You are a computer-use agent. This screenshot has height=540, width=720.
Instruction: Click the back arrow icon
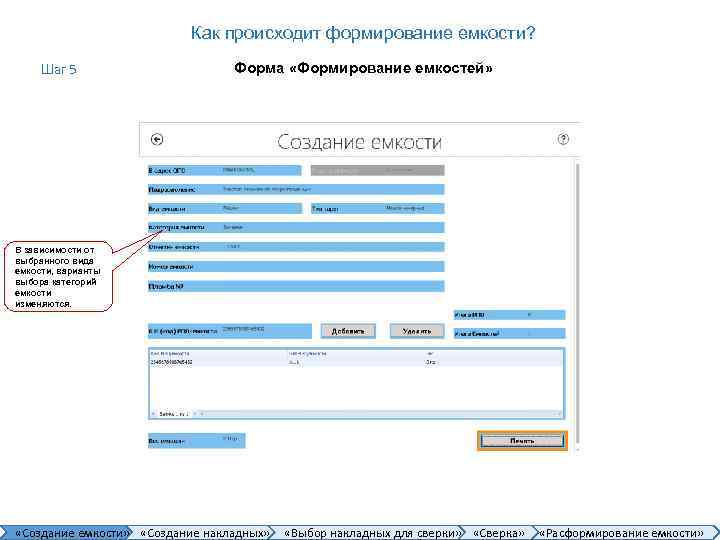pyautogui.click(x=157, y=139)
